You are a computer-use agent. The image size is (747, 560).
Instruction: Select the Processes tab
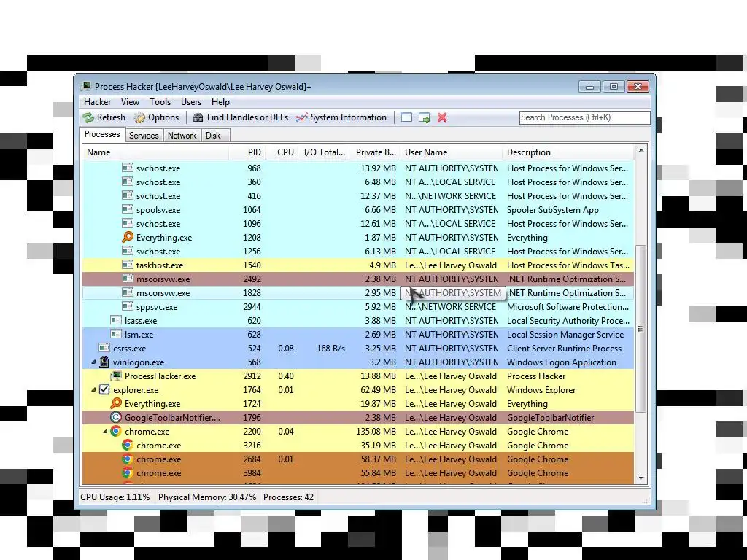[102, 134]
